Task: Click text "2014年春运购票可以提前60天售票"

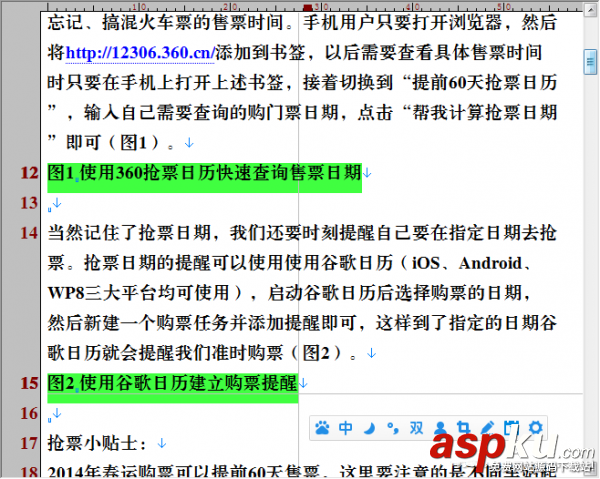Action: [x=184, y=471]
